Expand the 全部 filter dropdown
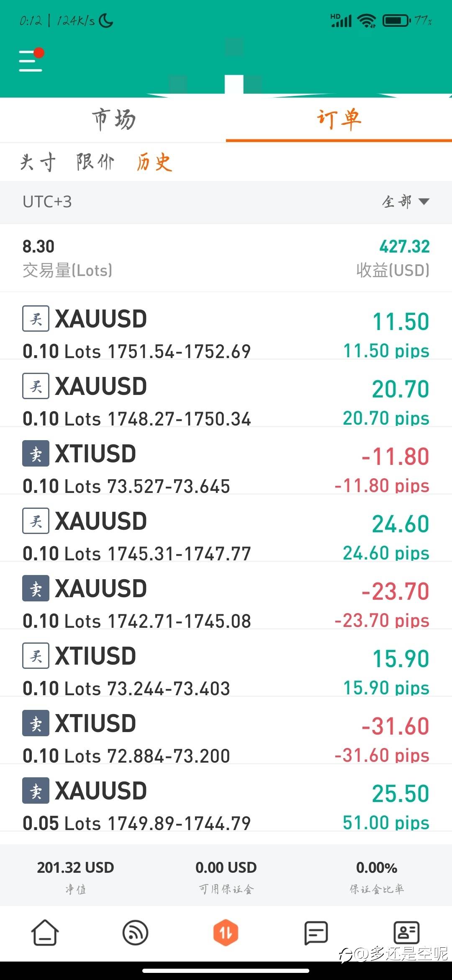The width and height of the screenshot is (452, 980). (x=405, y=202)
